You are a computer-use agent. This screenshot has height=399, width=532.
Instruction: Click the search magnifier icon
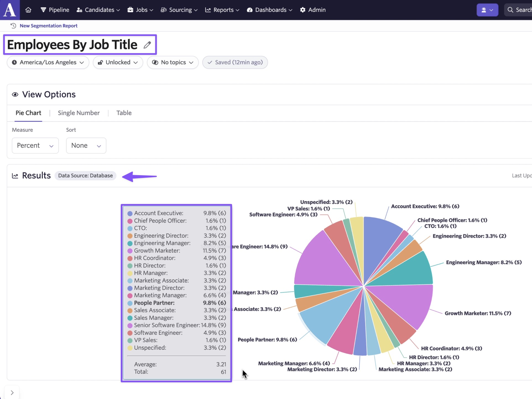point(510,10)
